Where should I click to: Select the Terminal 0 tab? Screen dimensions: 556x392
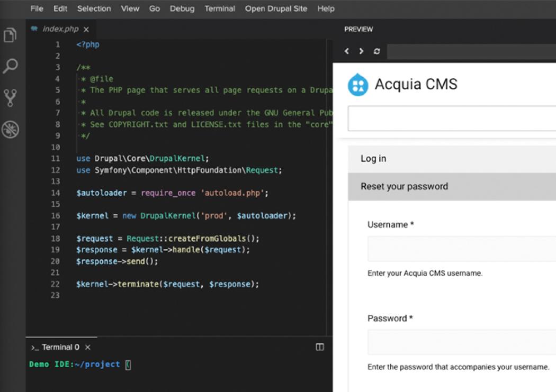point(60,347)
